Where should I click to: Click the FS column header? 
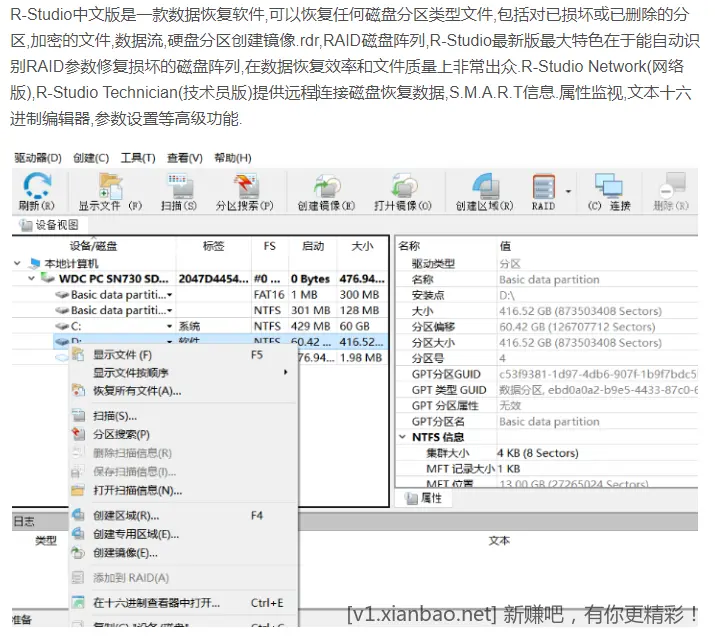(x=269, y=246)
